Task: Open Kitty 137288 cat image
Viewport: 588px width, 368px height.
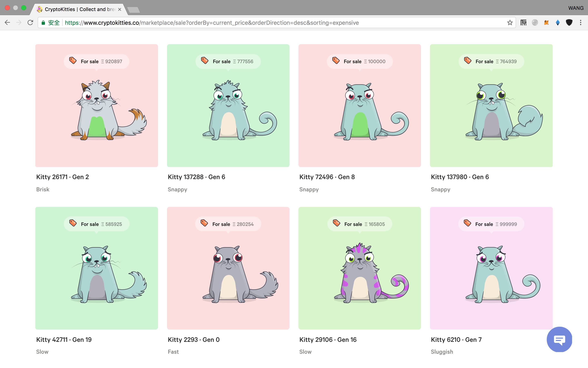Action: (x=239, y=110)
